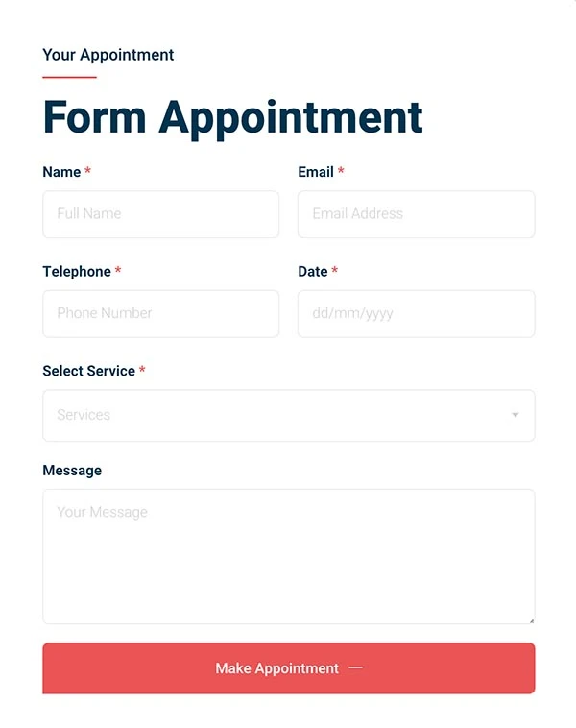Click inside the Your Message text area
This screenshot has height=728, width=576.
pyautogui.click(x=288, y=557)
